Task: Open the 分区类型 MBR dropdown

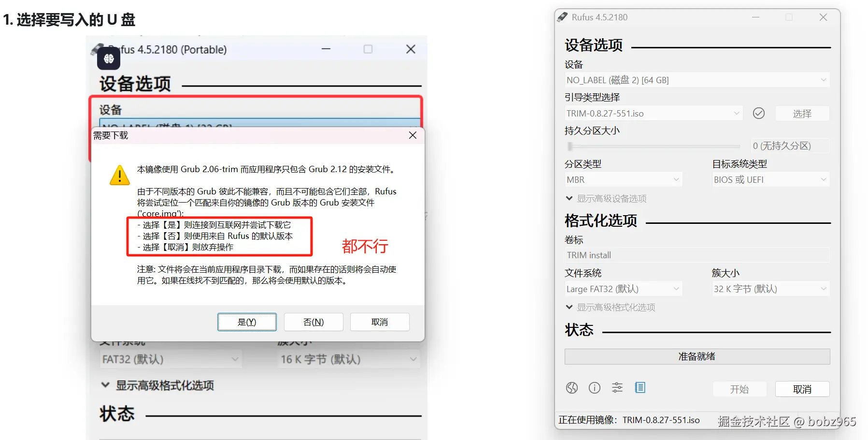Action: click(x=623, y=179)
